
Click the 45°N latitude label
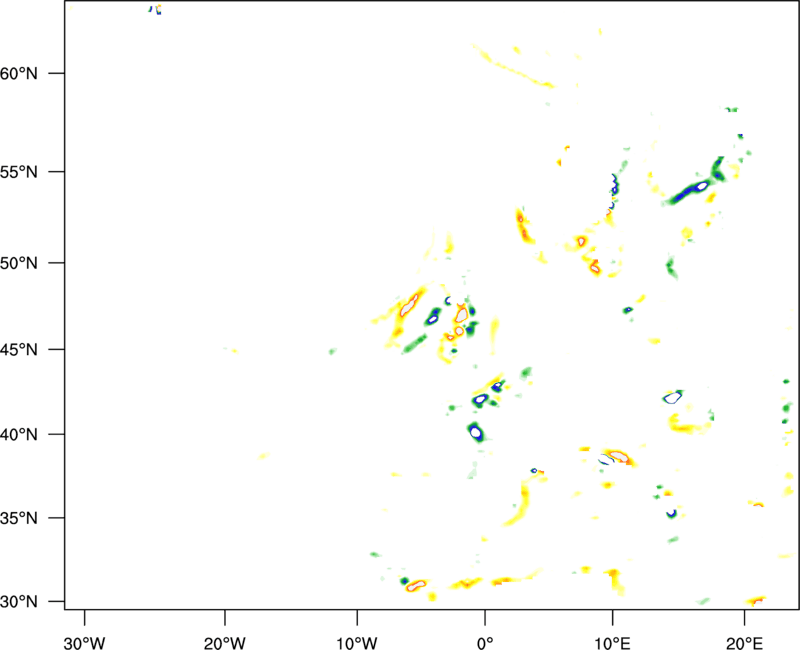click(x=19, y=350)
